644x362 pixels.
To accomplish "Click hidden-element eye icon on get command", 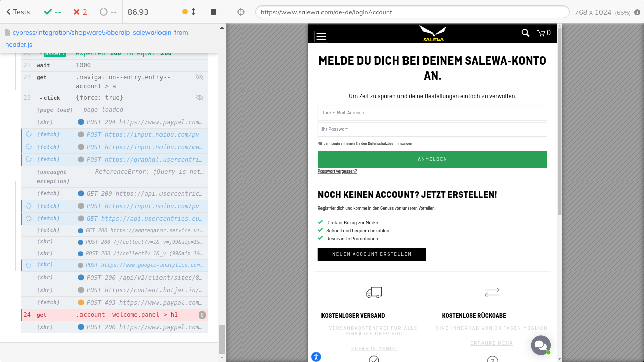I will [x=199, y=77].
